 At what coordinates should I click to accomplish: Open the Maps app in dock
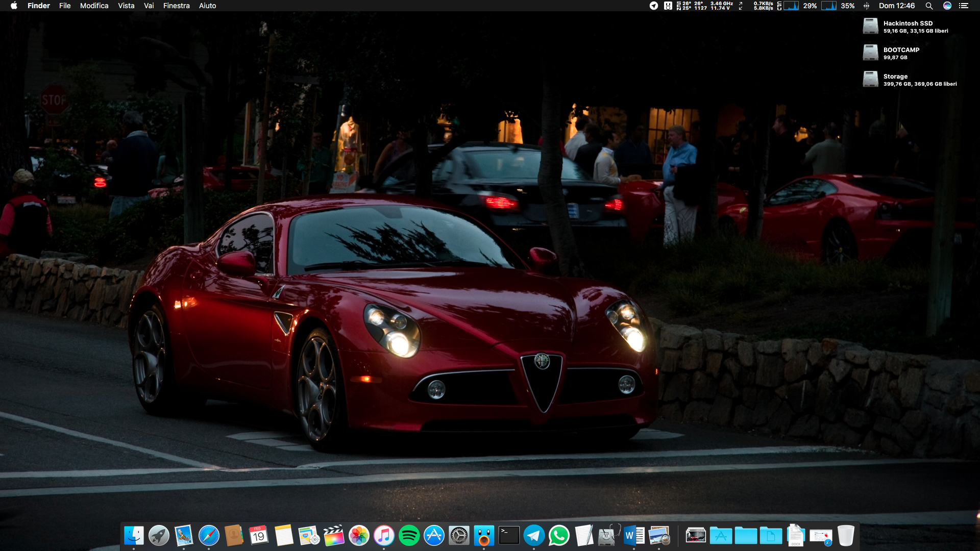click(309, 536)
